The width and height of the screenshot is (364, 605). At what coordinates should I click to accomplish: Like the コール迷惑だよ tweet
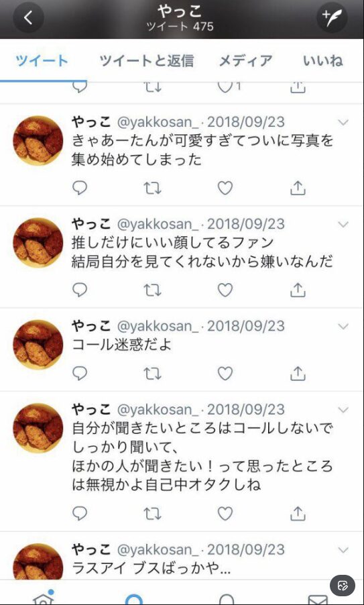[225, 373]
